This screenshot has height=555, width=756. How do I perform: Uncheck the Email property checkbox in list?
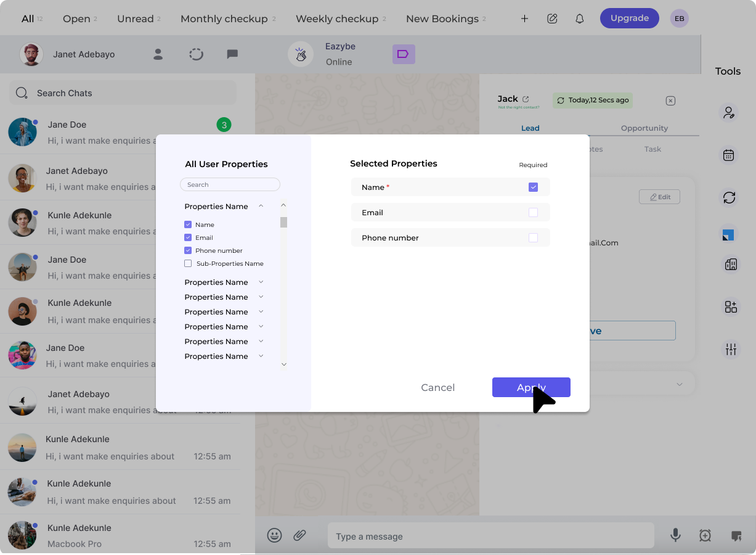[188, 237]
